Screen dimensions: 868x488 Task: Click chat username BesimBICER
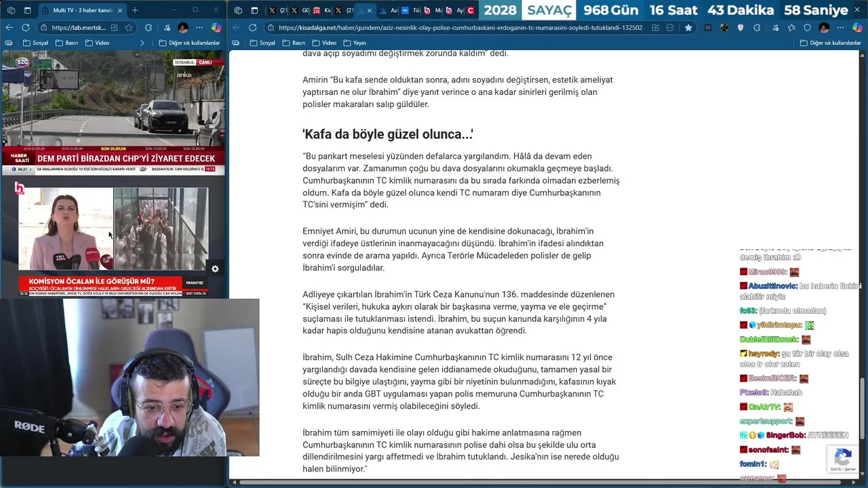click(x=772, y=379)
